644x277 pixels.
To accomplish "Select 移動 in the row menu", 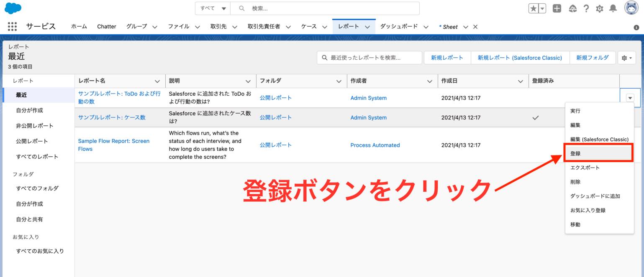I will point(599,224).
